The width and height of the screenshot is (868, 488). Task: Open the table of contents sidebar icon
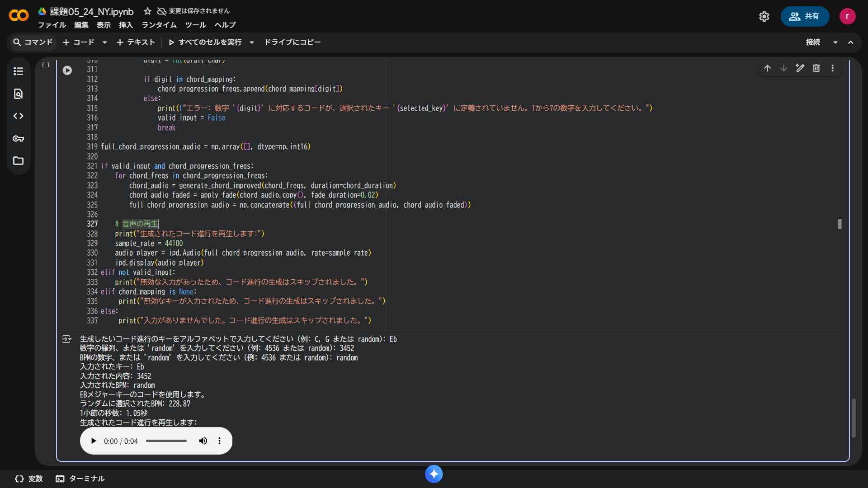pos(19,71)
